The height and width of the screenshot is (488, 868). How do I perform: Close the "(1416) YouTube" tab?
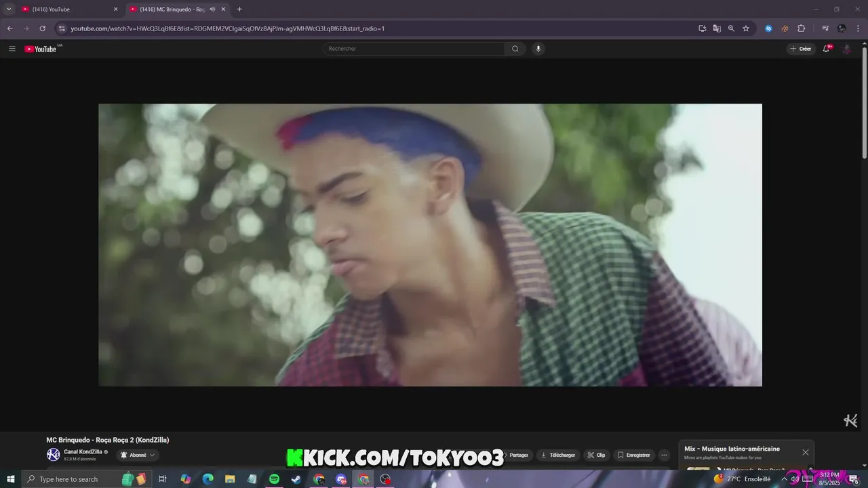(x=115, y=9)
